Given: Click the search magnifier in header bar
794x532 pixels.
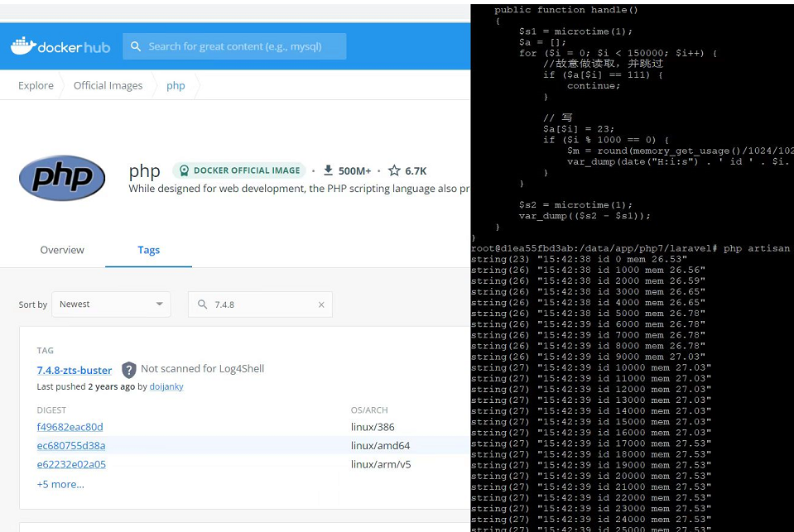Looking at the screenshot, I should click(x=136, y=46).
